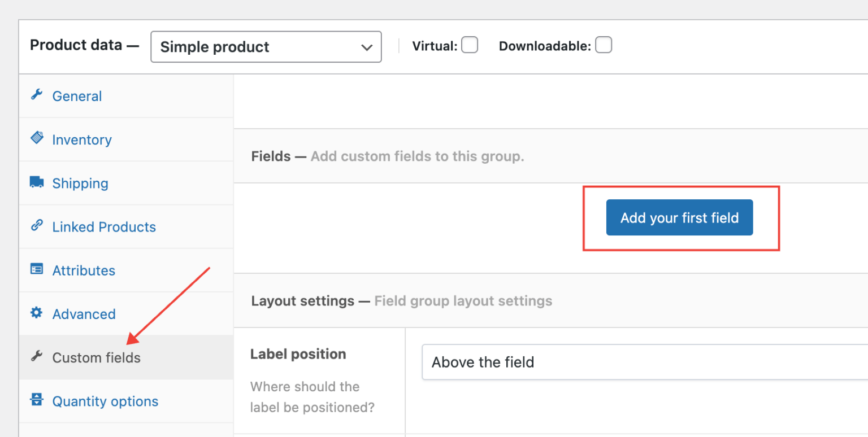Image resolution: width=868 pixels, height=437 pixels.
Task: Click the Linked Products chain icon
Action: coord(37,225)
